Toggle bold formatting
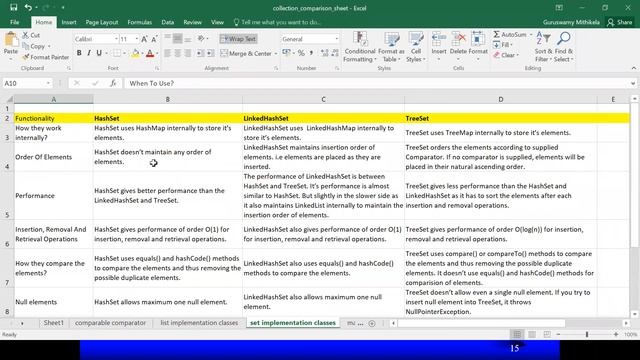Viewport: 640px width, 360px height. point(79,53)
